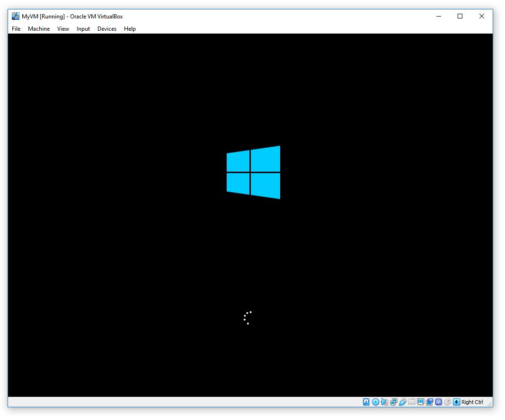Open the Machine menu
Image resolution: width=505 pixels, height=420 pixels.
(39, 29)
